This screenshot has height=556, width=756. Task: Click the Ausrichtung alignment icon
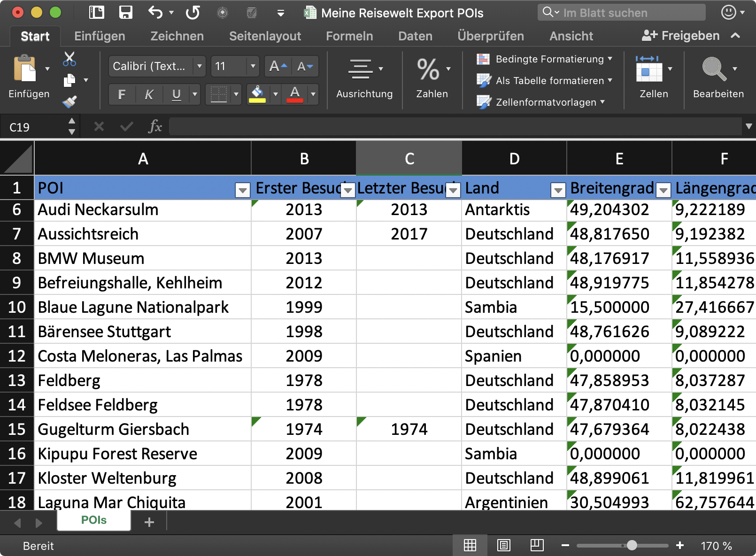pos(360,69)
